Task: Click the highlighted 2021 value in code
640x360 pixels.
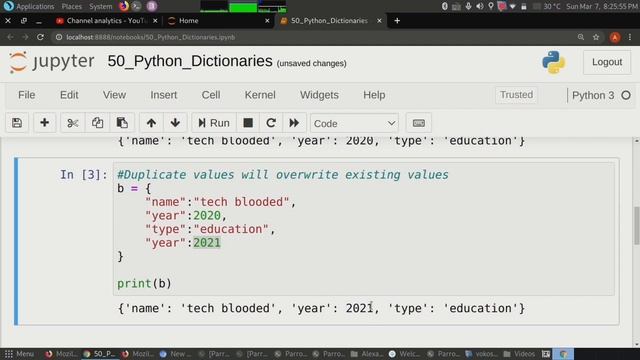Action: coord(207,243)
